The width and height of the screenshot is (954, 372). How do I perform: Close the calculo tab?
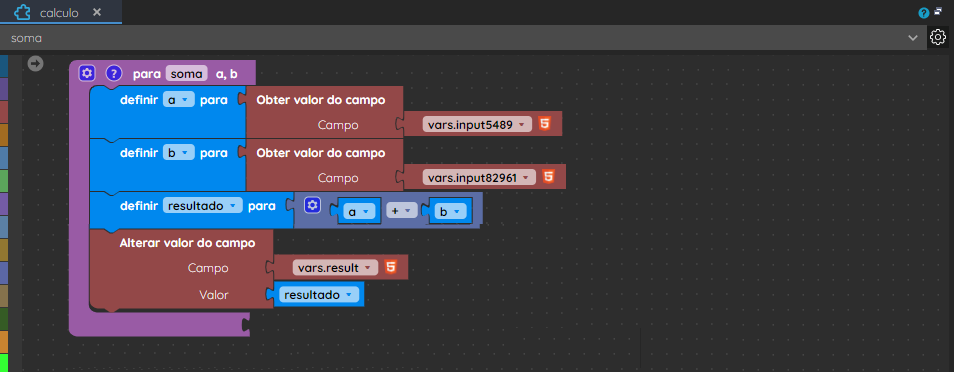tap(97, 12)
